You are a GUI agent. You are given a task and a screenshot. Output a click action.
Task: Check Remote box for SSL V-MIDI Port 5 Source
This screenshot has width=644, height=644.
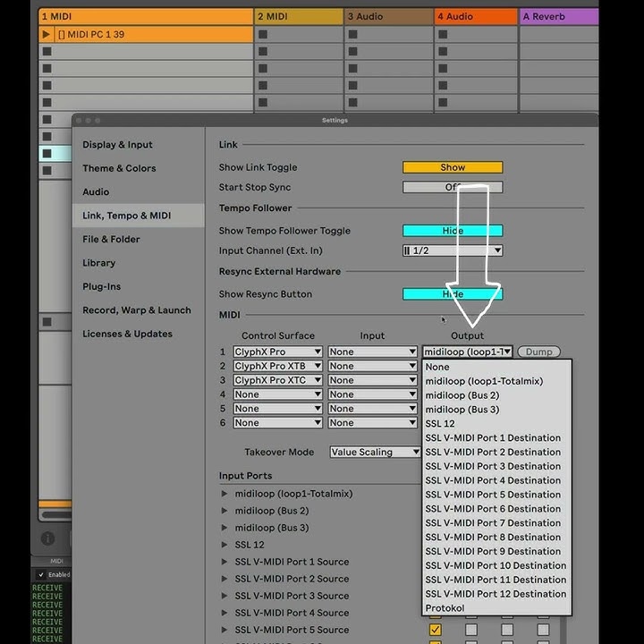[x=507, y=630]
